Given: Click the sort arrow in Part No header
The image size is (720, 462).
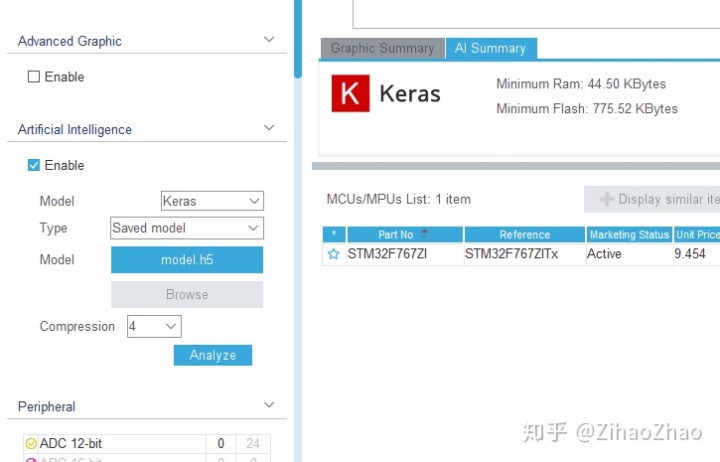Looking at the screenshot, I should [424, 234].
